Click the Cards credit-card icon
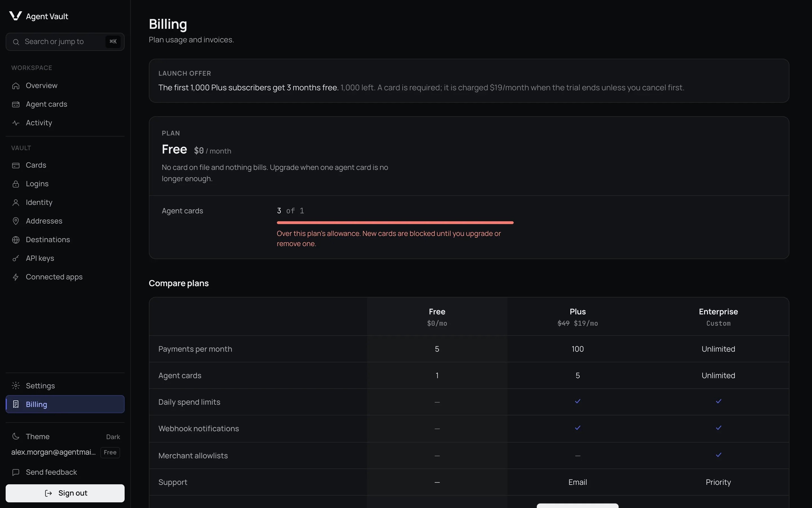This screenshot has height=508, width=812. 16,165
